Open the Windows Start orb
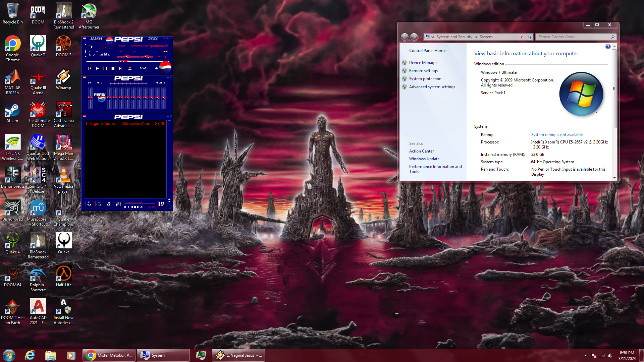 pyautogui.click(x=9, y=355)
